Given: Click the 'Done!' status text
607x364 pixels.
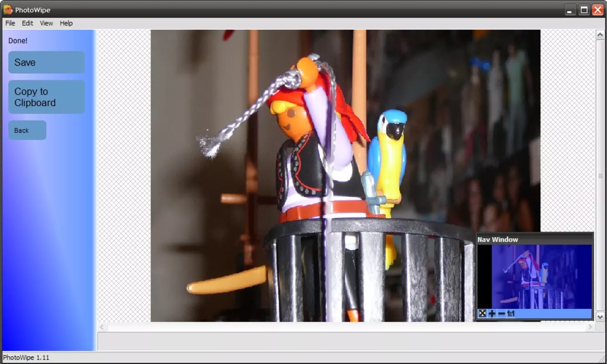Looking at the screenshot, I should click(x=18, y=40).
